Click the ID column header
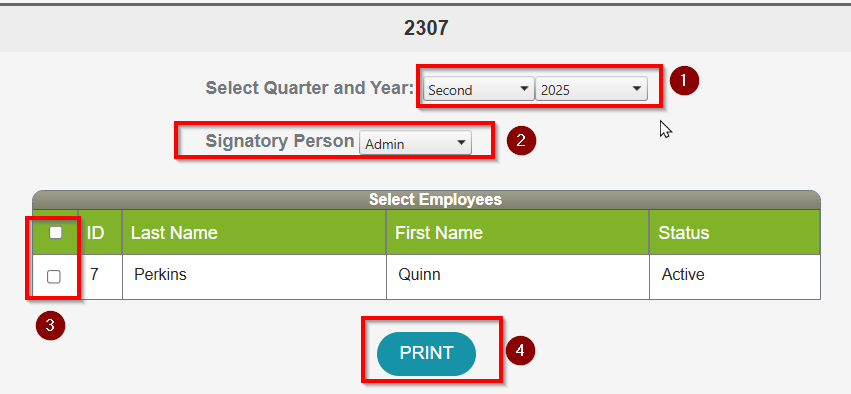This screenshot has width=851, height=394. [x=100, y=232]
